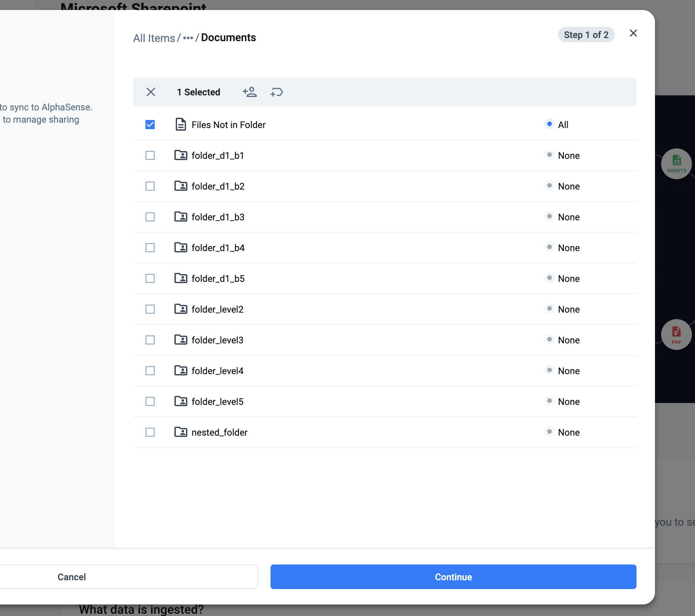Click the Continue button
The width and height of the screenshot is (695, 616).
453,577
